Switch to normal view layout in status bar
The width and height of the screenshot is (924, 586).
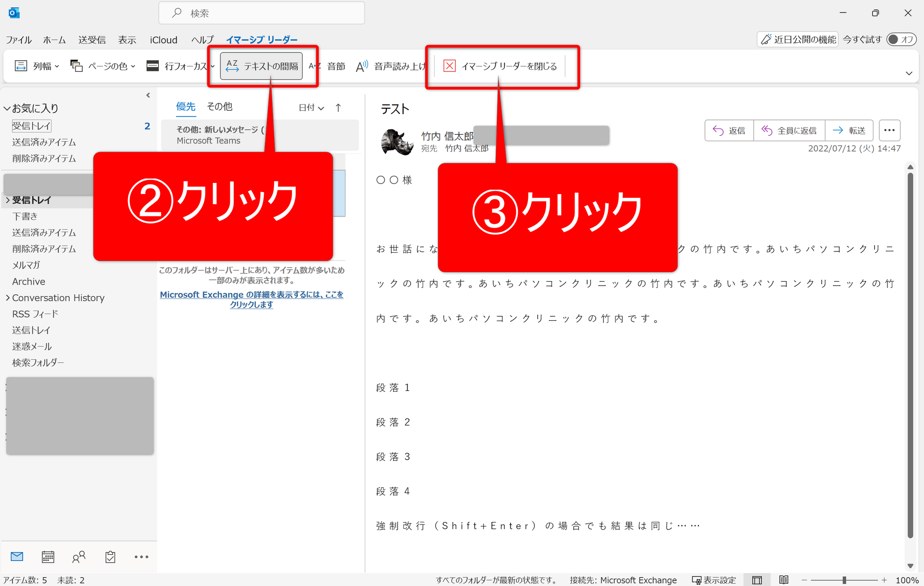click(x=757, y=580)
